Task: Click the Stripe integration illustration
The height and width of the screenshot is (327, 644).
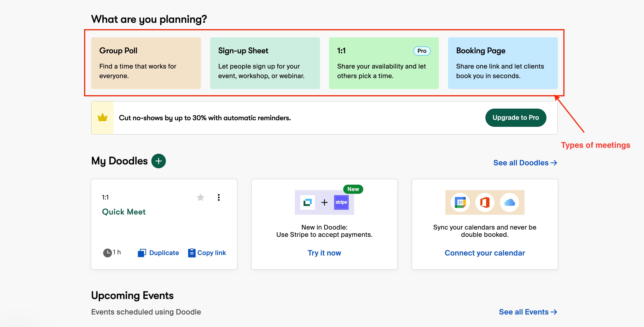Action: (325, 202)
